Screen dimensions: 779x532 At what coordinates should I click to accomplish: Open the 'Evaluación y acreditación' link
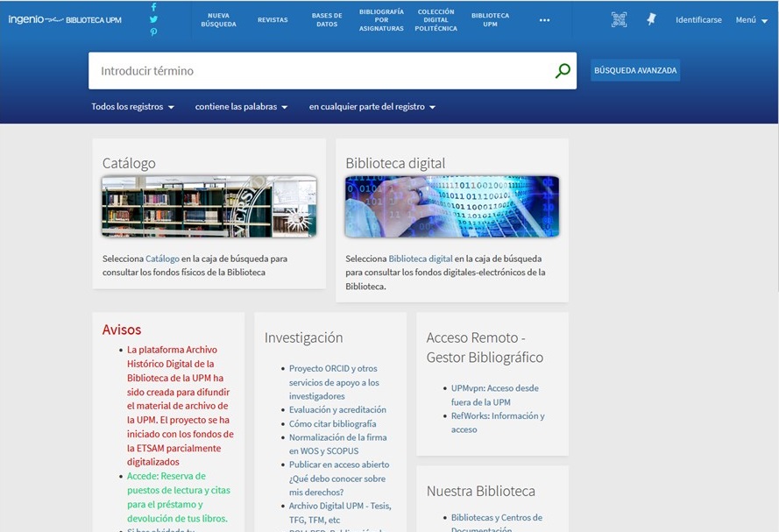pos(337,410)
